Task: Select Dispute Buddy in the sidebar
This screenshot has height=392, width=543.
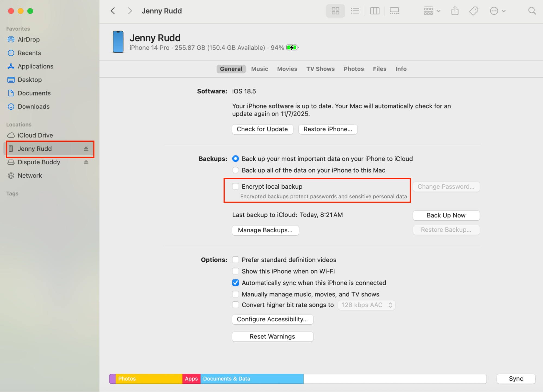Action: coord(39,162)
